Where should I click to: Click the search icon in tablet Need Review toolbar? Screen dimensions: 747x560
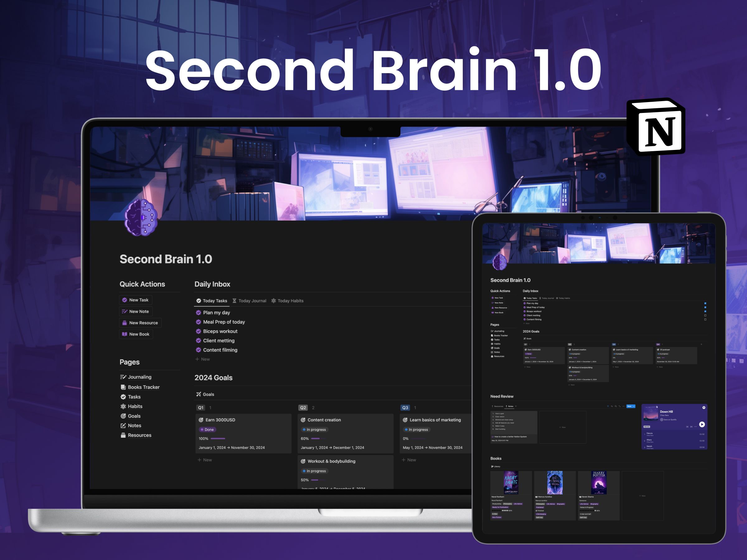(x=616, y=406)
